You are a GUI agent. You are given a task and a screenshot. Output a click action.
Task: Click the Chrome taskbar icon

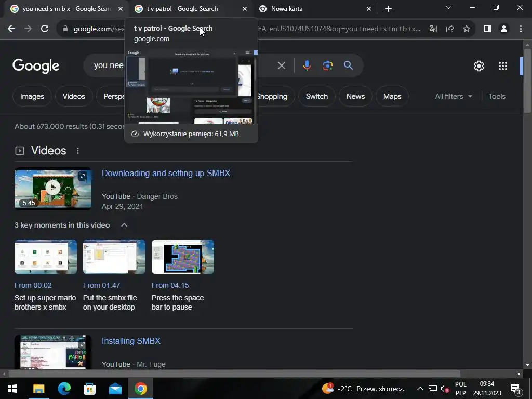click(x=140, y=389)
